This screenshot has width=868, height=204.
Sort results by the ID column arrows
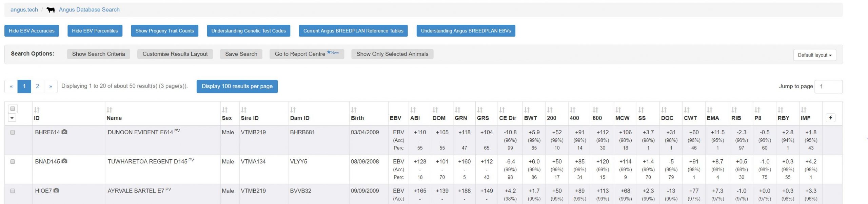(37, 110)
